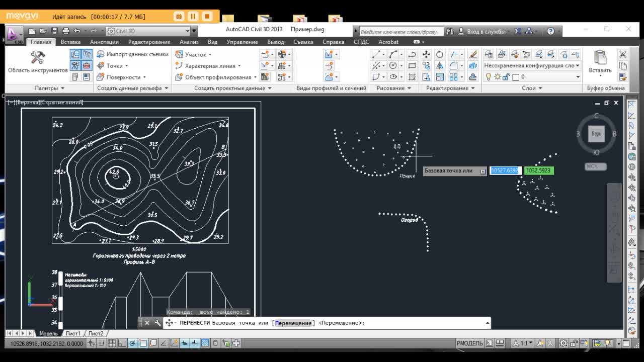644x362 pixels.
Task: Click the Offset tool icon
Action: pyautogui.click(x=473, y=77)
